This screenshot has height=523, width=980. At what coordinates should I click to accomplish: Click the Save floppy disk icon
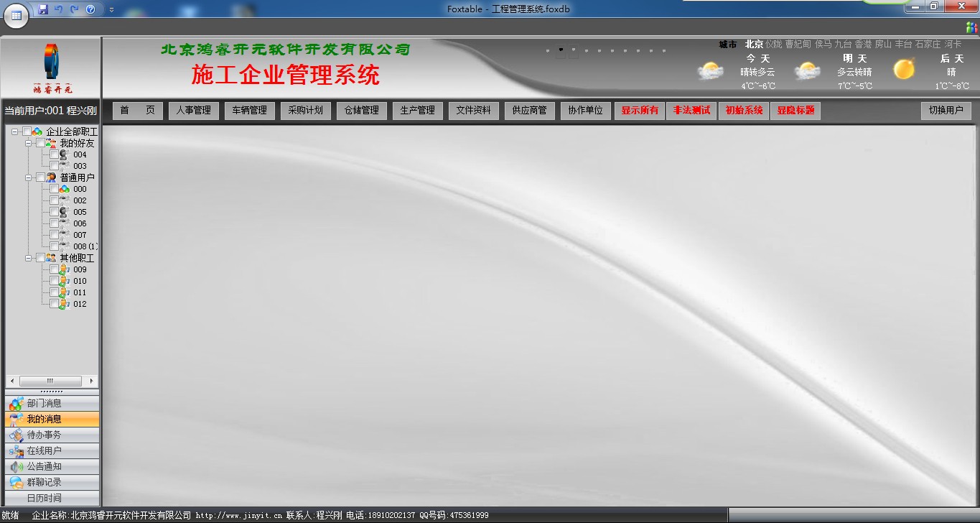43,9
